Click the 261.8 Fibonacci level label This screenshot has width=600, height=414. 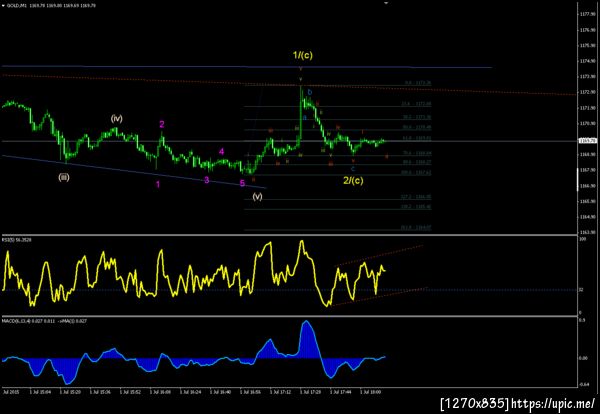[x=416, y=228]
